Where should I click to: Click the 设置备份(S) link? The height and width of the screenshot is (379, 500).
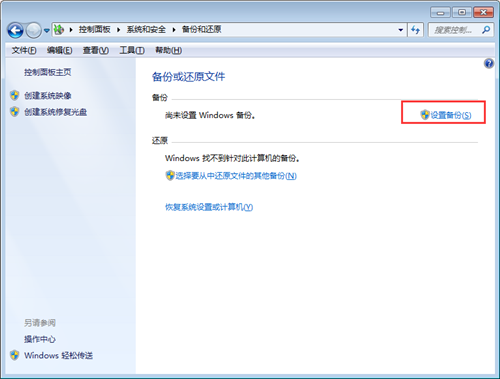click(446, 115)
